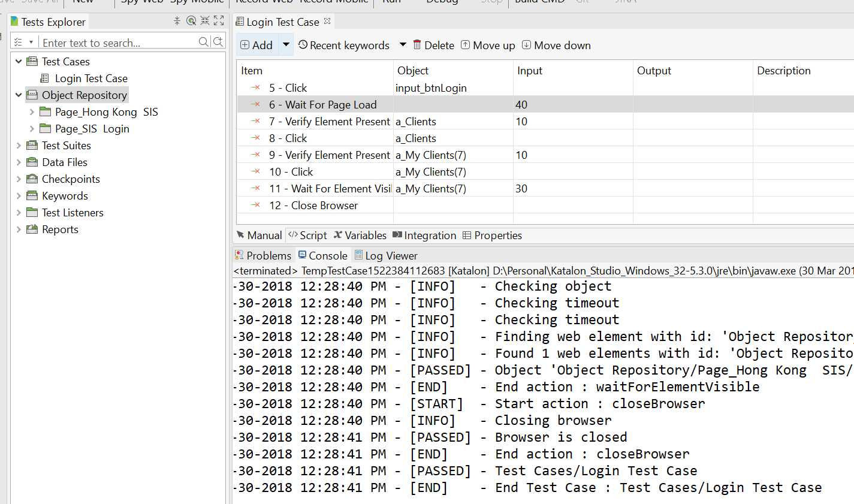Click the step icon of row 8 - Click
854x504 pixels.
(256, 138)
